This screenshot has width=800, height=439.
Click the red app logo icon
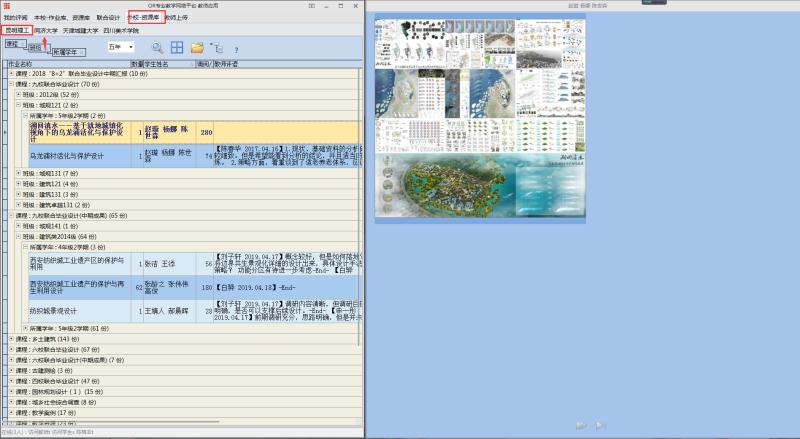tap(6, 5)
